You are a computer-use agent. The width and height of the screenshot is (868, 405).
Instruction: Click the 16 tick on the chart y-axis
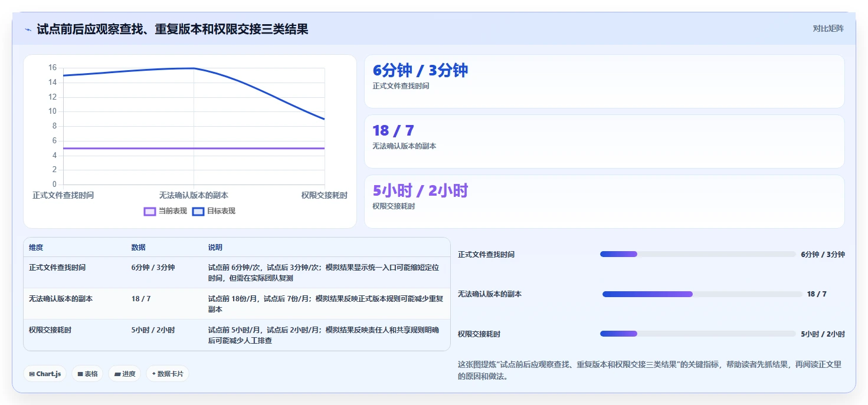click(53, 68)
